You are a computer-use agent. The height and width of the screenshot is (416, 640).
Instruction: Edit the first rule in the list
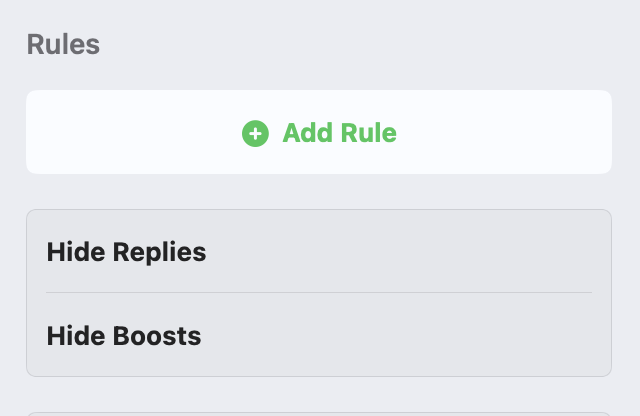[x=126, y=252]
